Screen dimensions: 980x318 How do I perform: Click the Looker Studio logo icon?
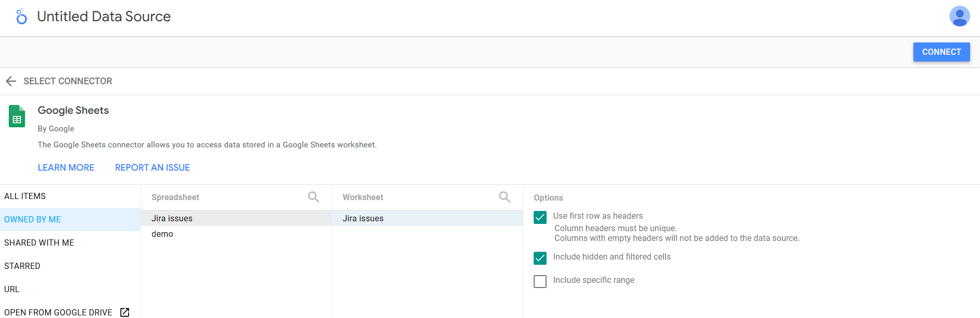[x=21, y=17]
